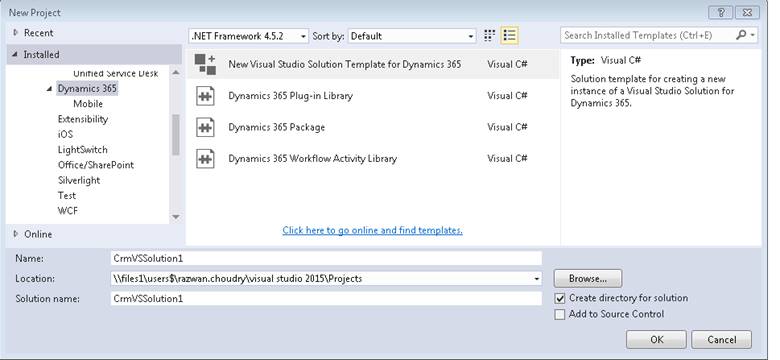Select Dynamics 365 Plug-in Library template
This screenshot has width=780, height=360.
[x=373, y=95]
